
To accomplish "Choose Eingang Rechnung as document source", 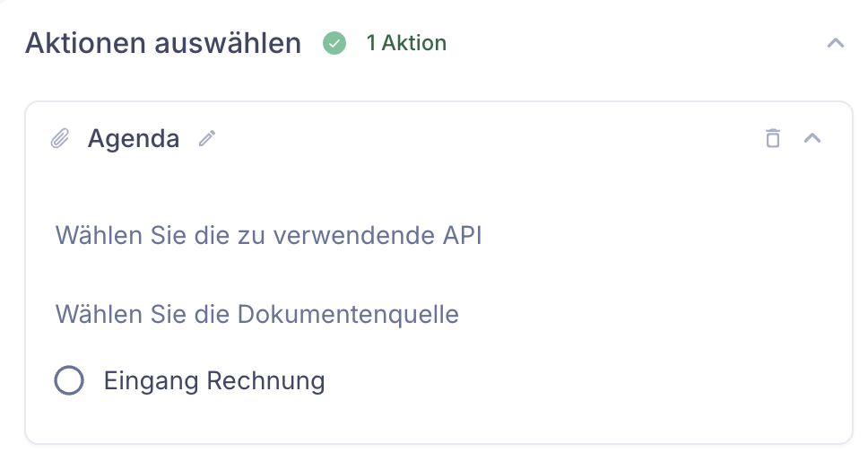I will pos(69,380).
